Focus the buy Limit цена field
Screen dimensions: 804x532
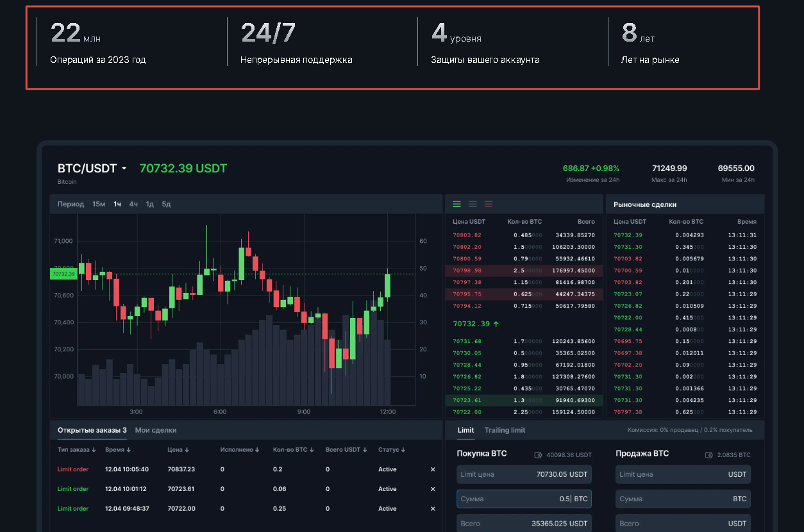524,474
